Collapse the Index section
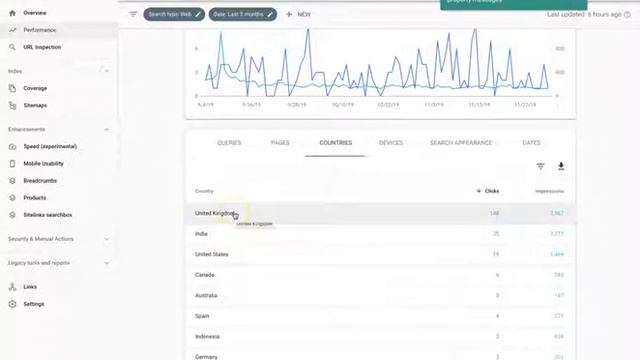The image size is (640, 360). pos(106,71)
